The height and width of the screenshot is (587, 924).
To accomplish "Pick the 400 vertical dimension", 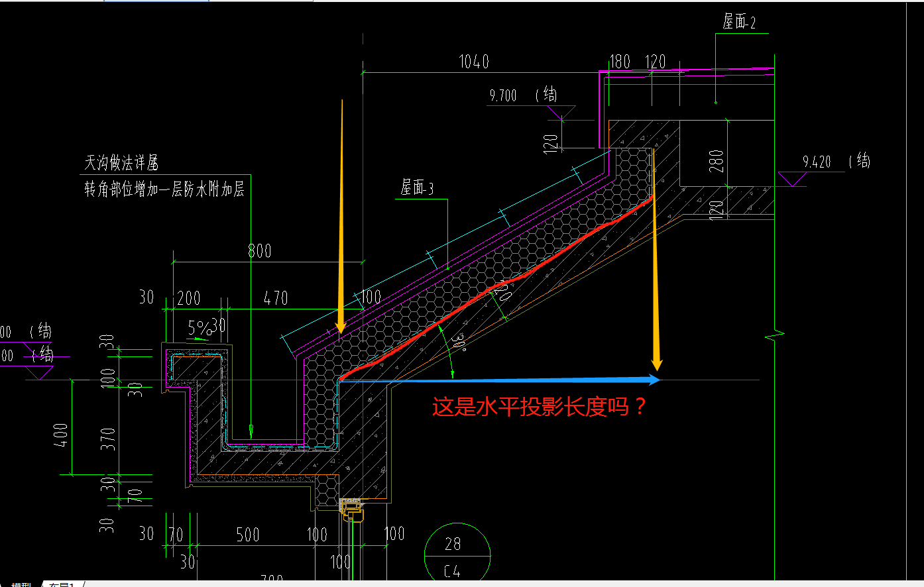I will coord(61,435).
